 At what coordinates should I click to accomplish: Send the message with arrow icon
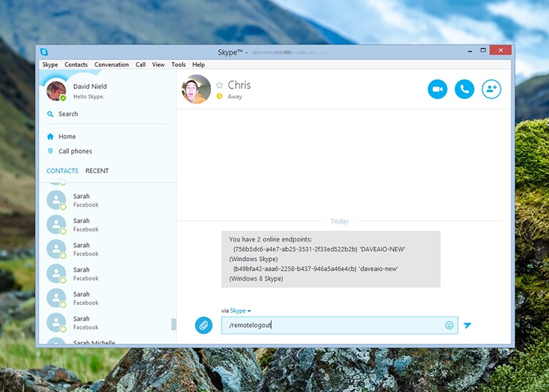(x=467, y=325)
